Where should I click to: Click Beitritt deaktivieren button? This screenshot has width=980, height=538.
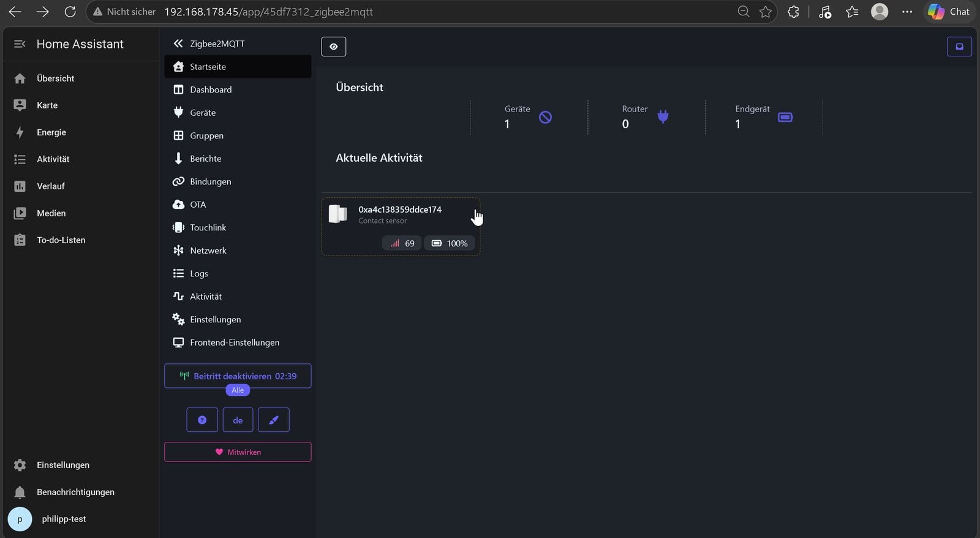coord(238,376)
